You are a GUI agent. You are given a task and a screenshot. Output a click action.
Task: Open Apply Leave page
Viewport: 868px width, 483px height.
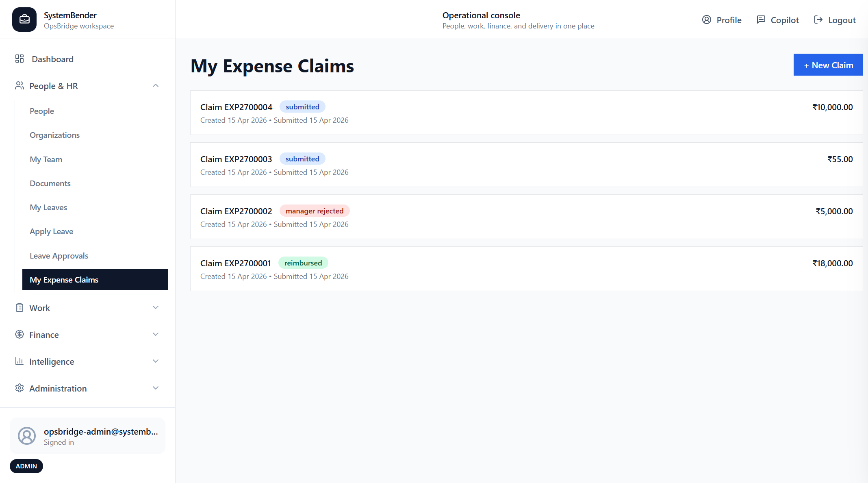(95, 231)
